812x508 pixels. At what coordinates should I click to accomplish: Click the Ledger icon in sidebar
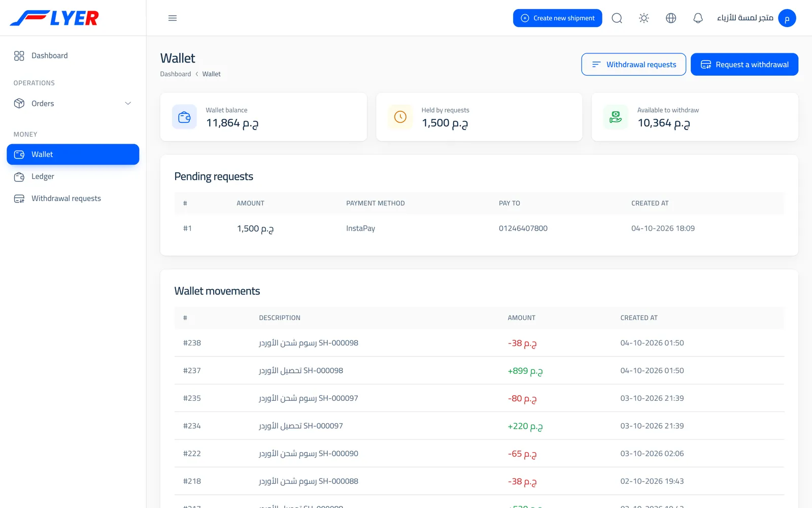pyautogui.click(x=19, y=177)
